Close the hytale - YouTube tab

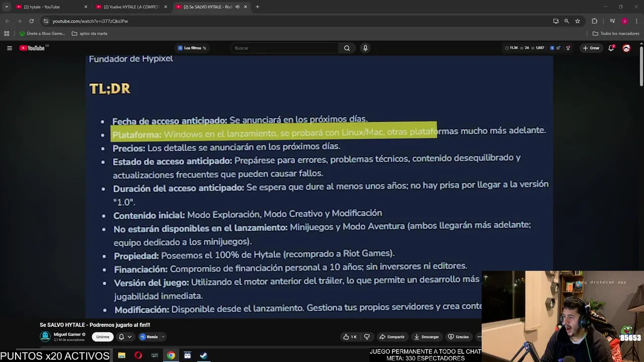coord(86,7)
